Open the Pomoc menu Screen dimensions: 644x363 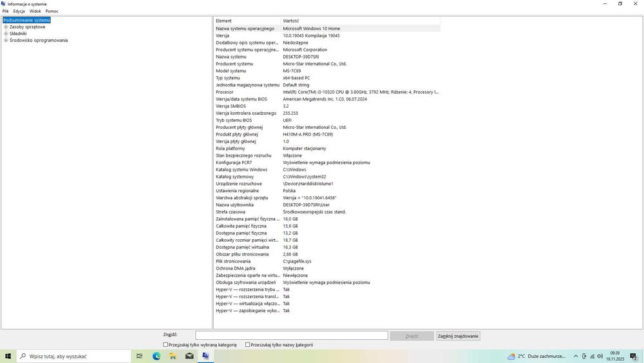52,11
